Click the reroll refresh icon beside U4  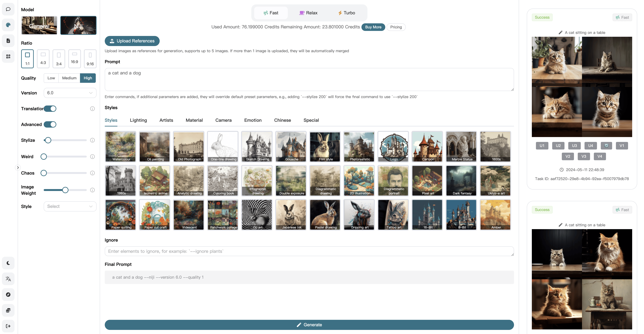606,146
